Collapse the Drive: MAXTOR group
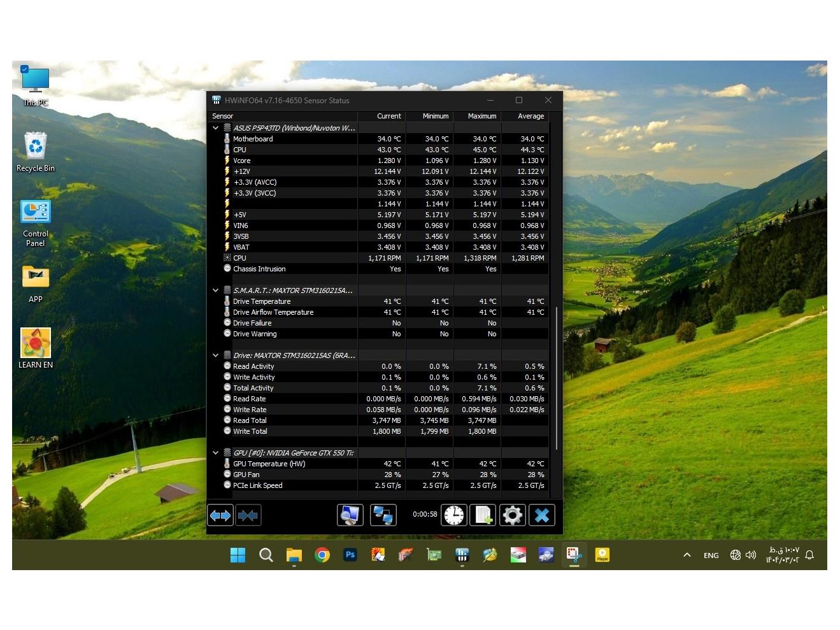This screenshot has width=840, height=630. tap(216, 355)
